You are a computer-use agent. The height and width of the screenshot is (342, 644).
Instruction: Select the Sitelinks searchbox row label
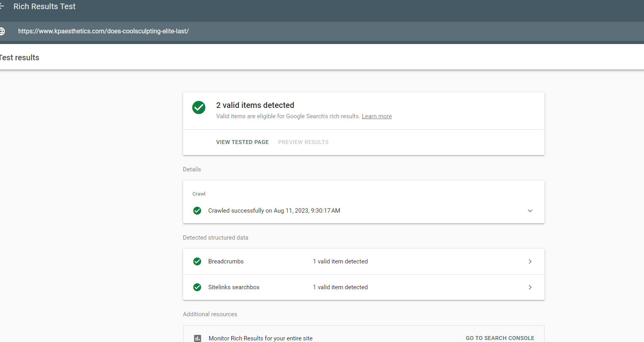(x=234, y=287)
